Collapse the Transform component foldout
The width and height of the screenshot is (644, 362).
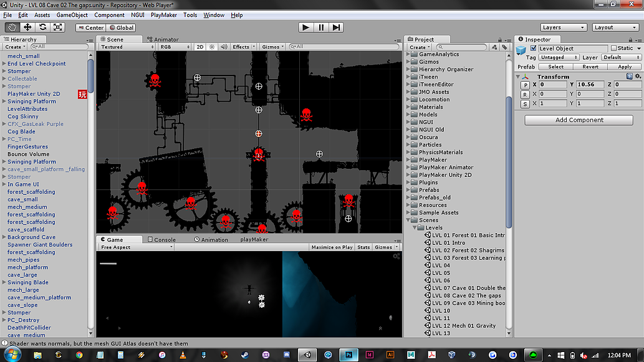518,77
